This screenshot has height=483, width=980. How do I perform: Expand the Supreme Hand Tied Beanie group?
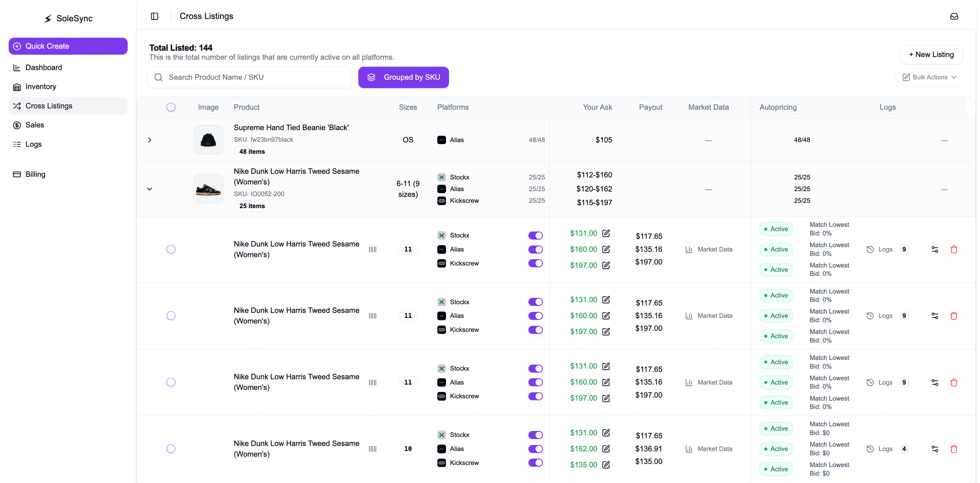[x=150, y=140]
